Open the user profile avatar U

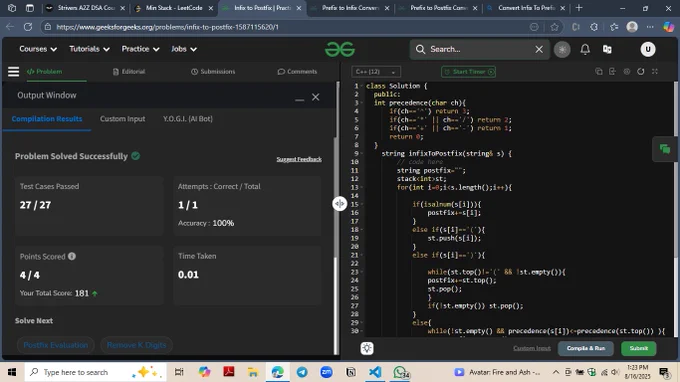[x=648, y=49]
